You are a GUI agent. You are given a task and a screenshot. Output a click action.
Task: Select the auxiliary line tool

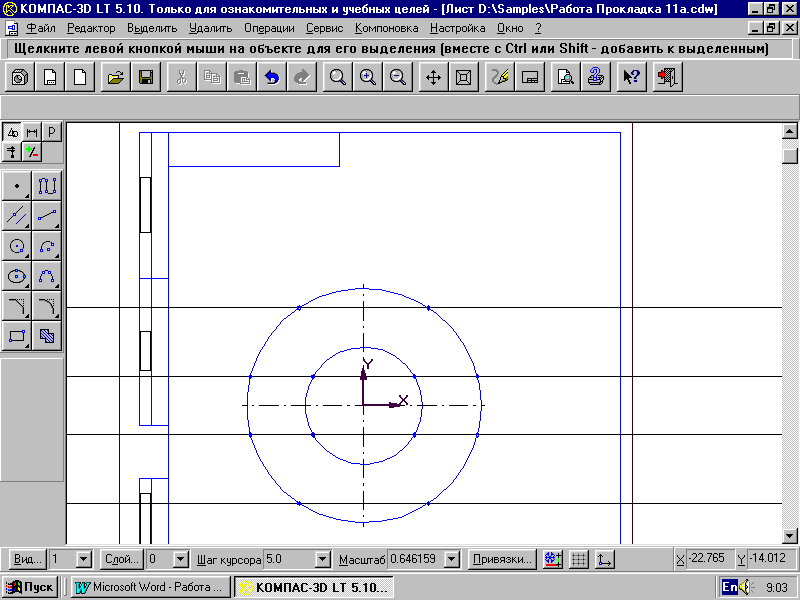[17, 216]
